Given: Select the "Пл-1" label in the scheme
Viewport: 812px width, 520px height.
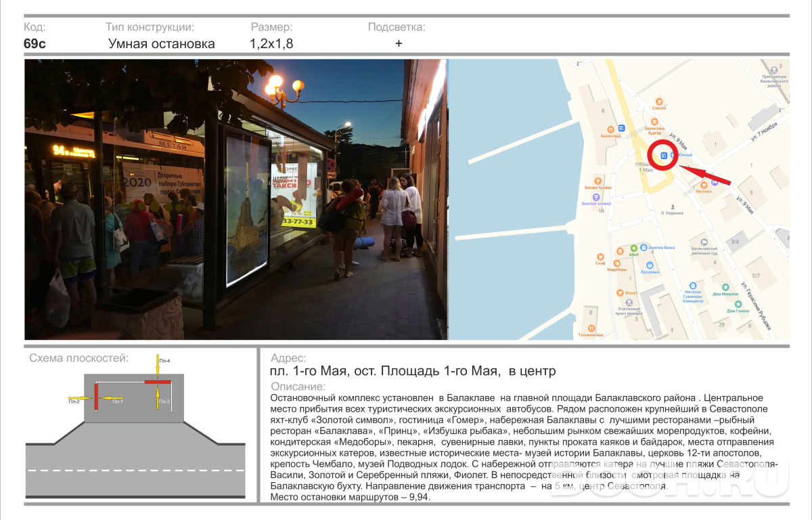Looking at the screenshot, I should (x=117, y=402).
